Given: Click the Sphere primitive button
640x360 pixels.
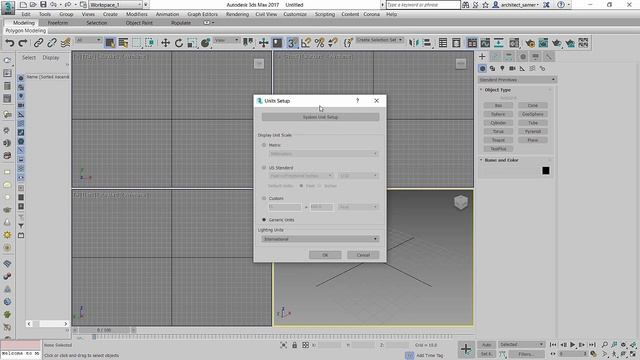Looking at the screenshot, I should tap(498, 114).
